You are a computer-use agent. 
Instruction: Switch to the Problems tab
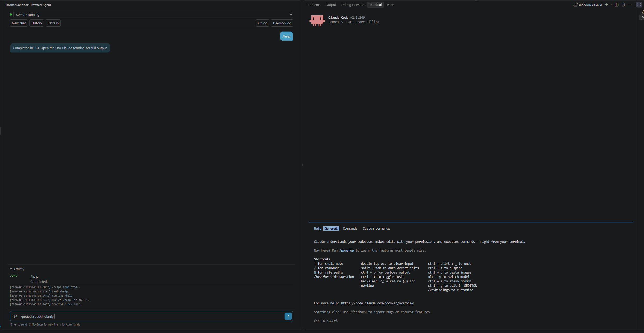pos(313,5)
